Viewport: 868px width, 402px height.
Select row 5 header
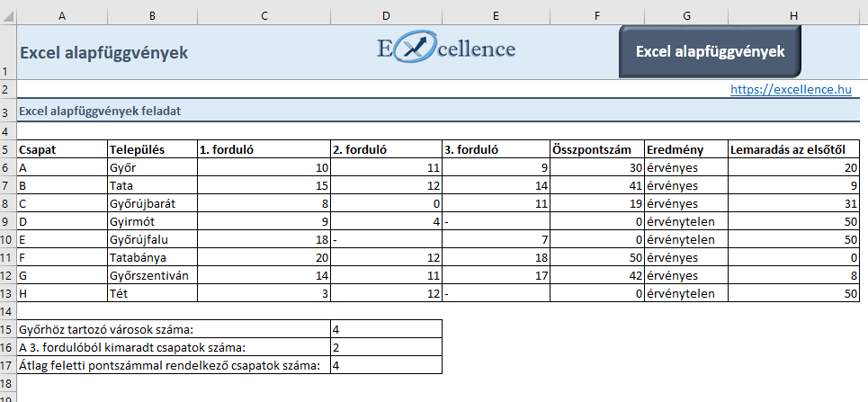(8, 149)
